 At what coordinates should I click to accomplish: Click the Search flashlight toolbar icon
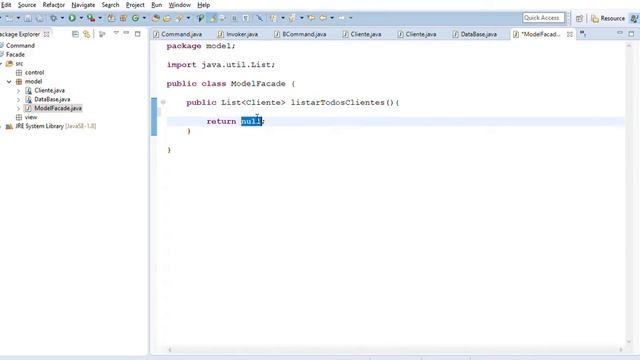[x=180, y=18]
